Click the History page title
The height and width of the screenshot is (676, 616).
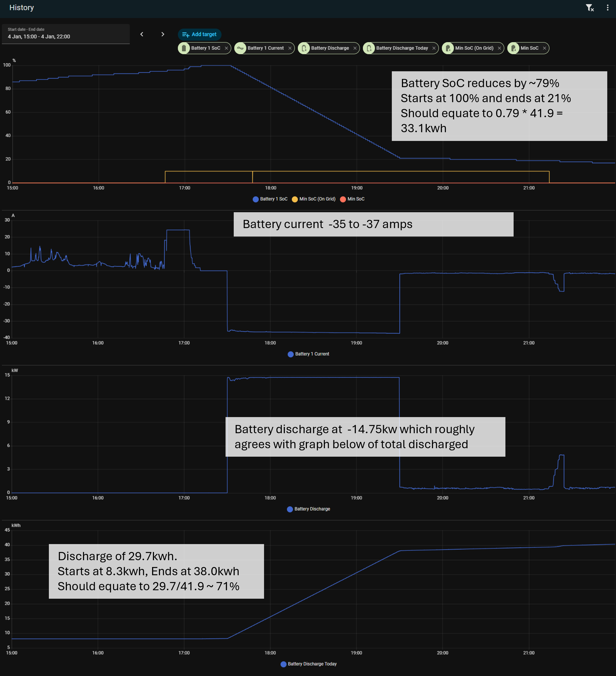pos(22,8)
